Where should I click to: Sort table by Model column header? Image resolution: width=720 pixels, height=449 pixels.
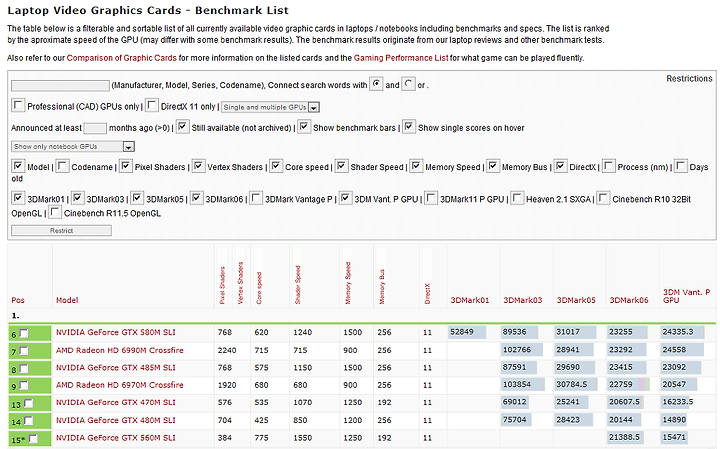(67, 300)
